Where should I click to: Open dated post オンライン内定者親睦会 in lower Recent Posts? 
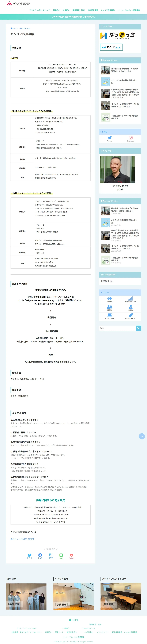pos(120,222)
